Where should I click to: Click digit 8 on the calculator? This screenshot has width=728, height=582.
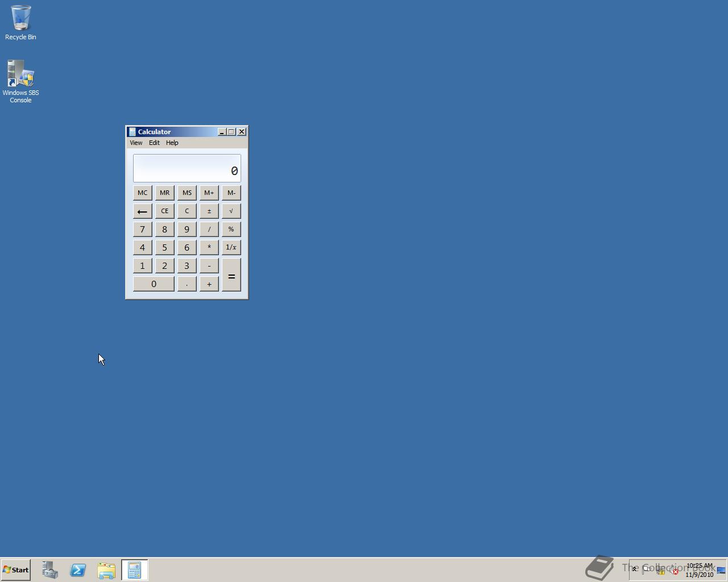tap(164, 229)
